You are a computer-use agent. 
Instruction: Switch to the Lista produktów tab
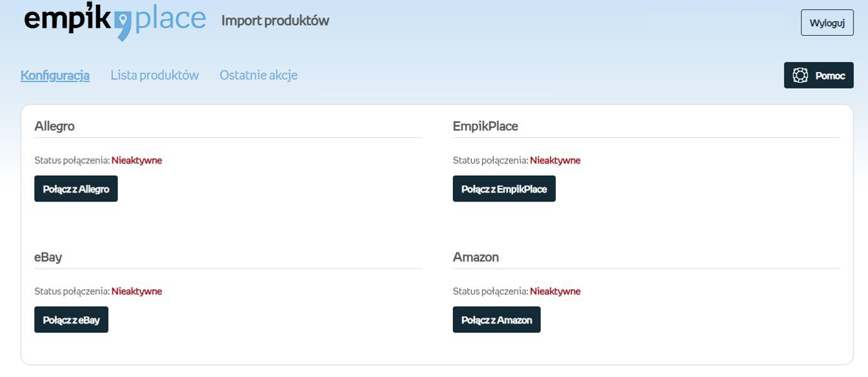click(x=155, y=75)
